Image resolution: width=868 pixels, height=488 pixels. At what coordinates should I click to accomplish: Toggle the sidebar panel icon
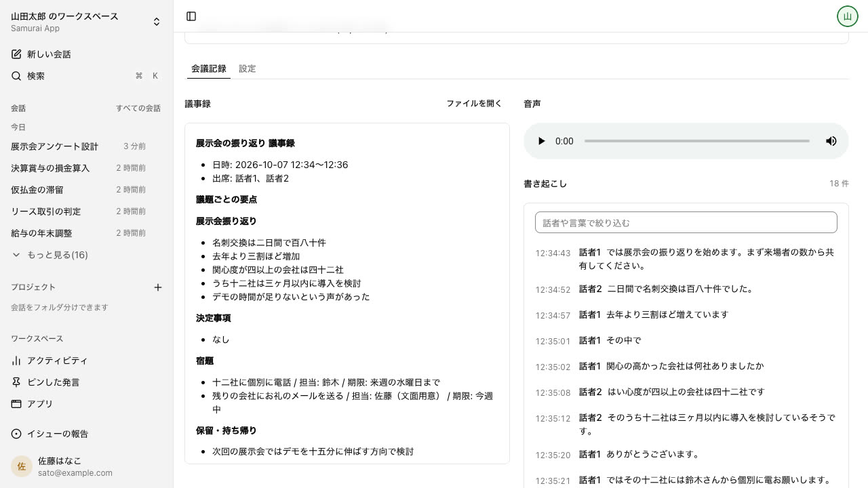click(191, 16)
